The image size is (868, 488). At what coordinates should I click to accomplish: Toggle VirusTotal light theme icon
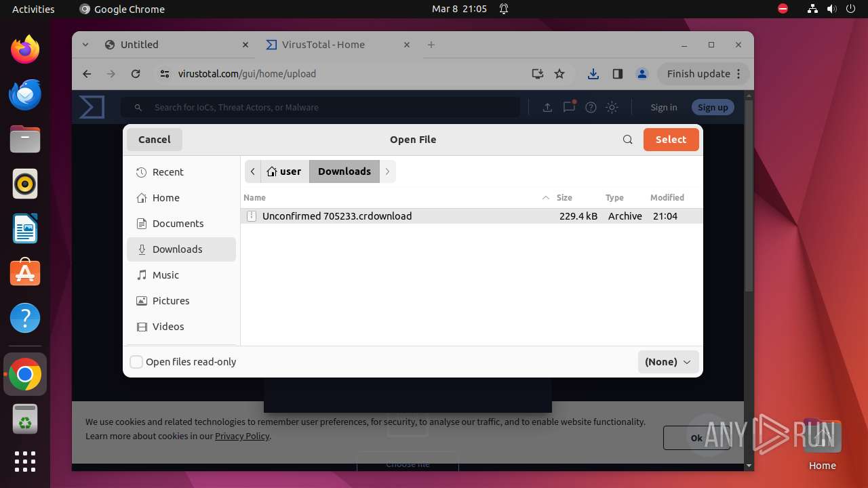point(612,107)
